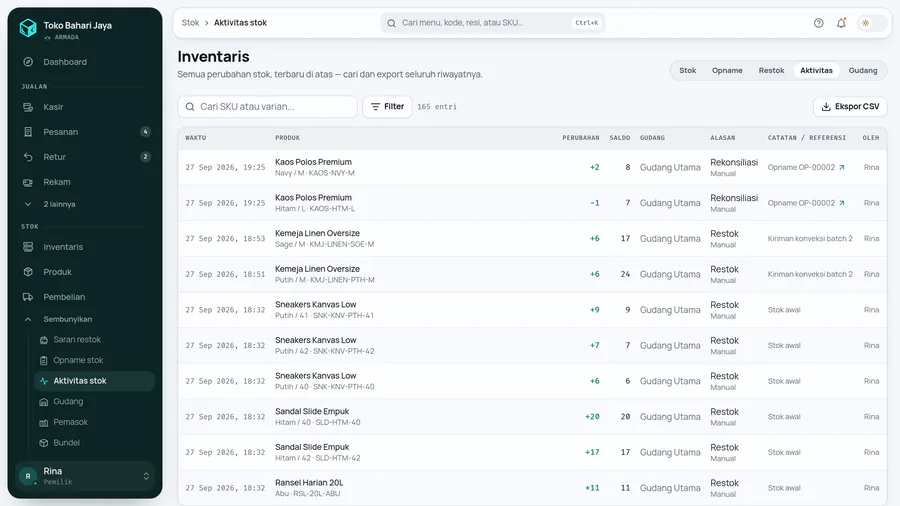Click the Cari SKU atau varian field
The height and width of the screenshot is (506, 900).
[x=267, y=107]
